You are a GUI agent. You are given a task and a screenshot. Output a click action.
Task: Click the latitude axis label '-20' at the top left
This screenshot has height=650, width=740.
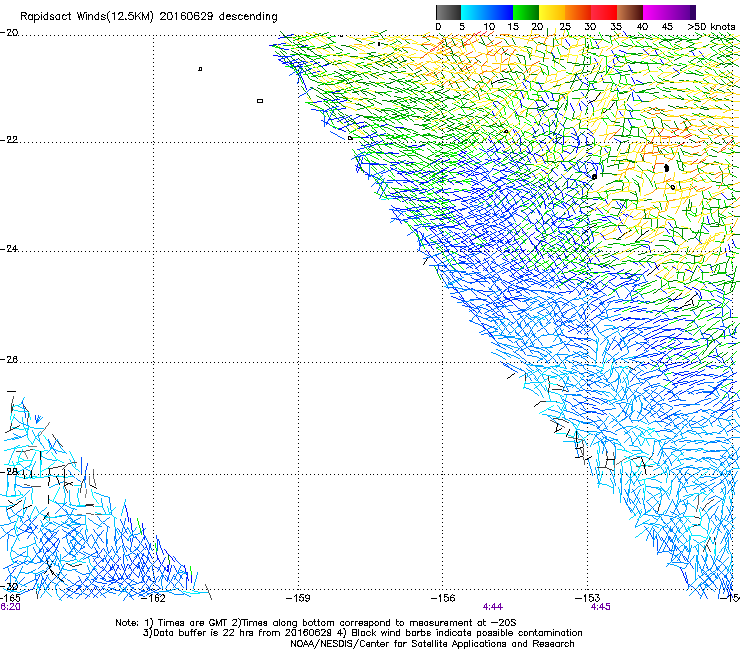tap(9, 33)
